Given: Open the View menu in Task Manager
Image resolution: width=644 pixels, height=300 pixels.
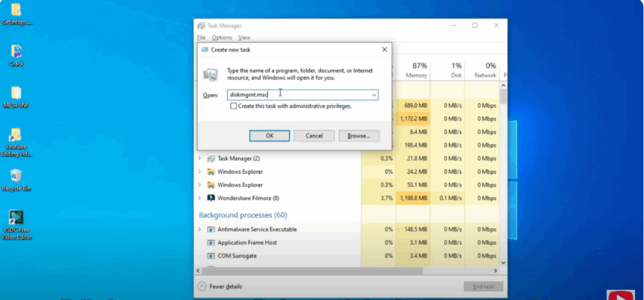Looking at the screenshot, I should (244, 38).
